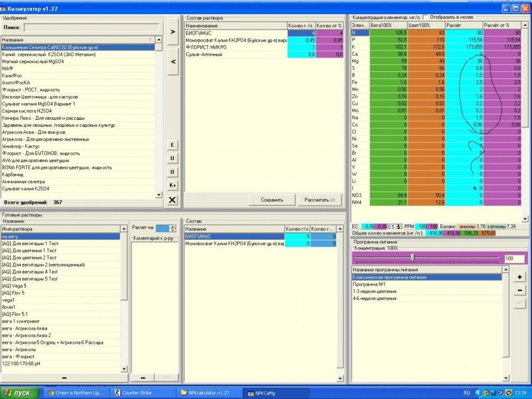Click the '>' add fertilizer arrow button
This screenshot has width=532, height=399.
click(x=173, y=32)
